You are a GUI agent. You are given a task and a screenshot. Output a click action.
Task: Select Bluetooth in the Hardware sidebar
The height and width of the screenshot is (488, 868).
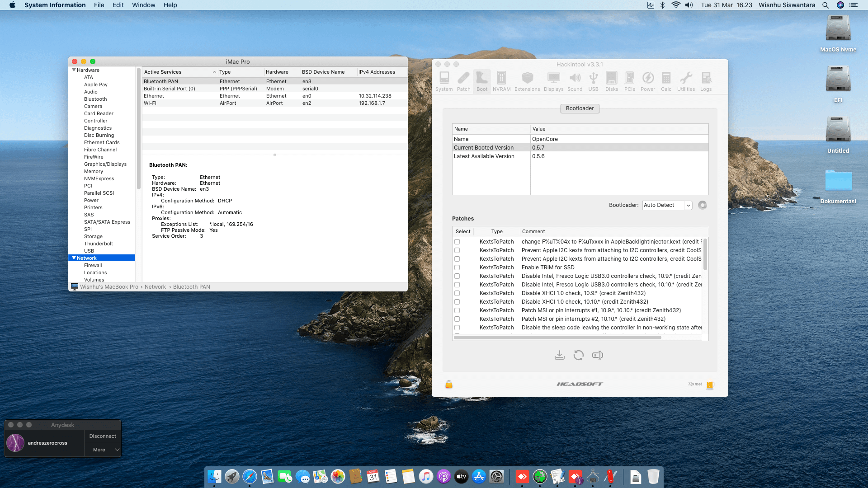point(95,99)
